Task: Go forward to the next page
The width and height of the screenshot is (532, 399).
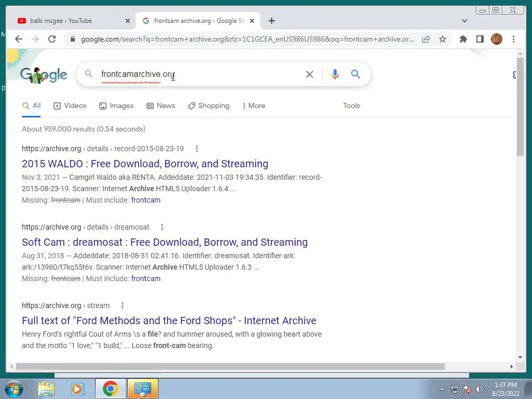Action: (35, 39)
